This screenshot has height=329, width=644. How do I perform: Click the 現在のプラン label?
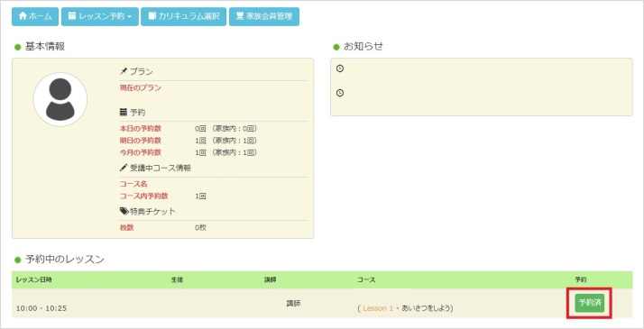coord(141,87)
